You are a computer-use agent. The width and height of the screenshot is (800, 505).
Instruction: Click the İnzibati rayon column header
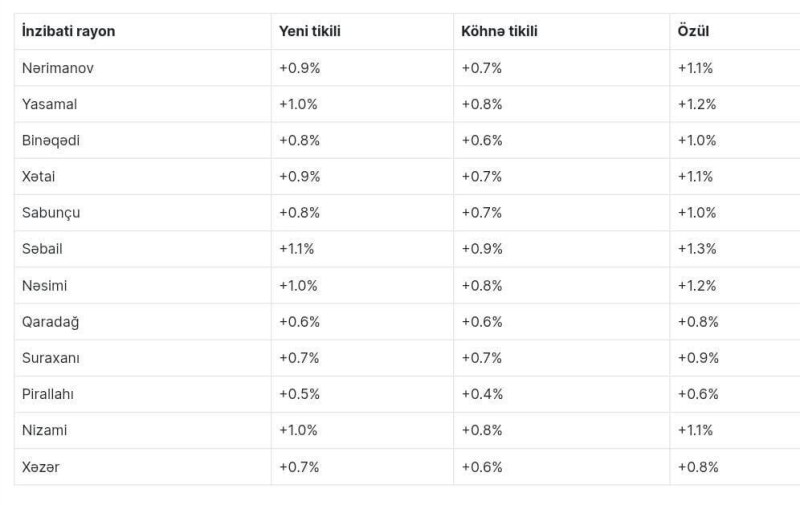click(x=68, y=31)
